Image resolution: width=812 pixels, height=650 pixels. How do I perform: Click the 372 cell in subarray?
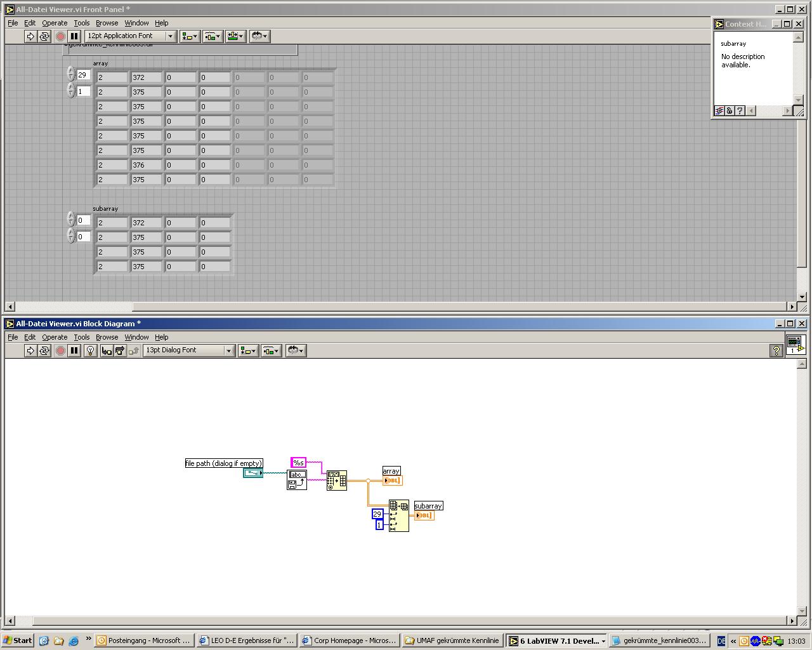[x=147, y=223]
